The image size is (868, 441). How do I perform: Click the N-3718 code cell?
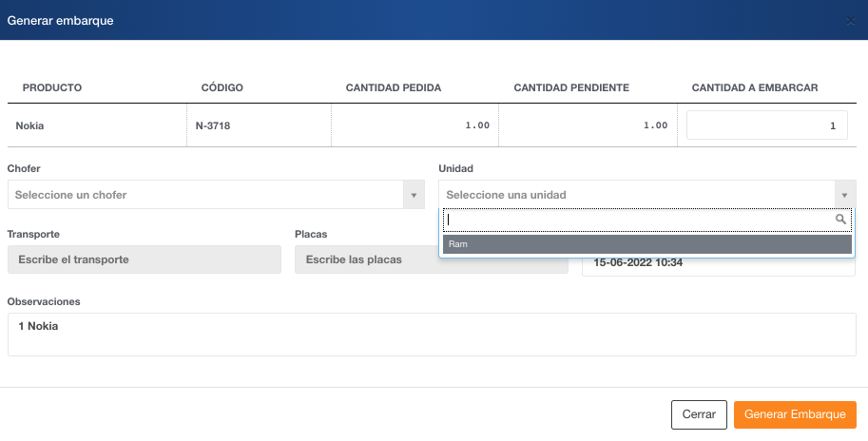213,125
